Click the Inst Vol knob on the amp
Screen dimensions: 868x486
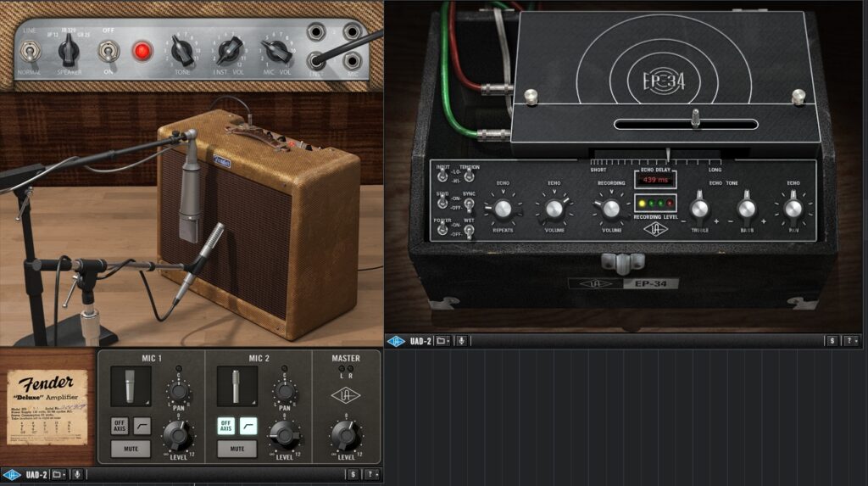point(229,51)
